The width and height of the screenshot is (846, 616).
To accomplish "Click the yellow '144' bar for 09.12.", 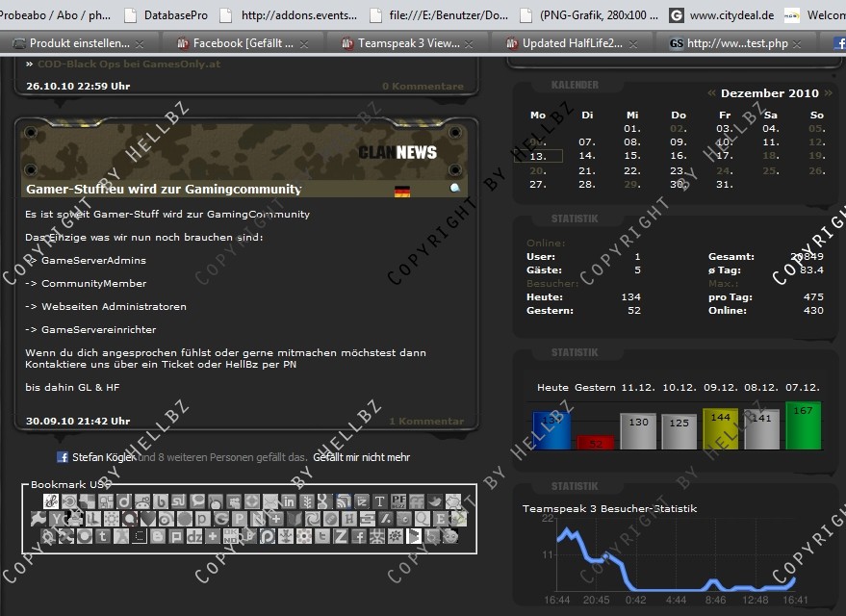I will pyautogui.click(x=720, y=429).
